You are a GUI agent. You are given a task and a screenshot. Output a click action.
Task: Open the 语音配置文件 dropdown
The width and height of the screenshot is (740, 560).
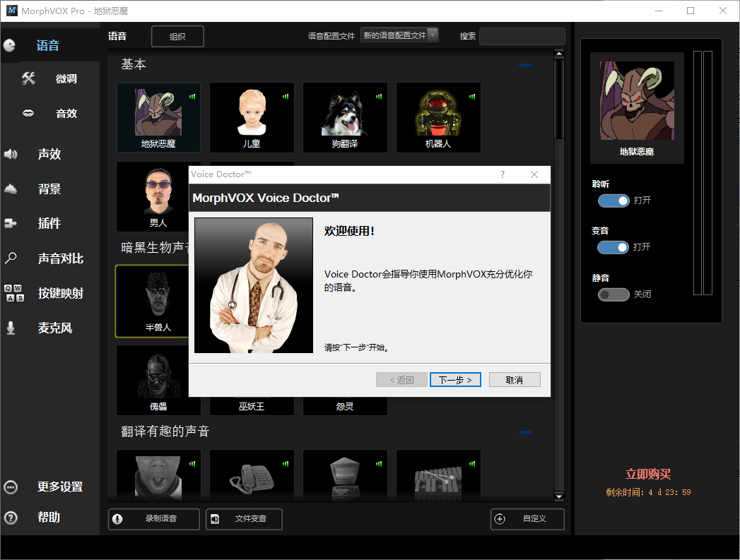pyautogui.click(x=399, y=35)
